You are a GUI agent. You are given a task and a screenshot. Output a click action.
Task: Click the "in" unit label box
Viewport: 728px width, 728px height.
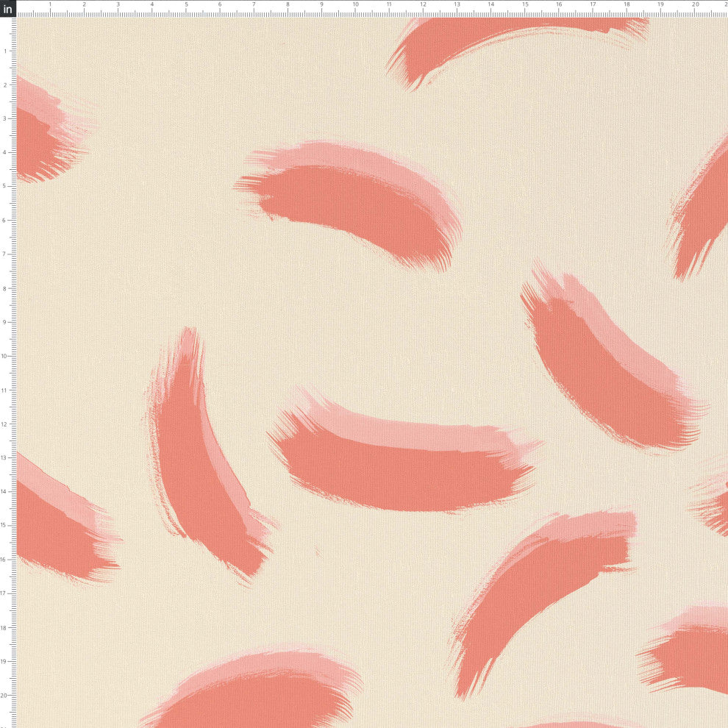pos(8,8)
